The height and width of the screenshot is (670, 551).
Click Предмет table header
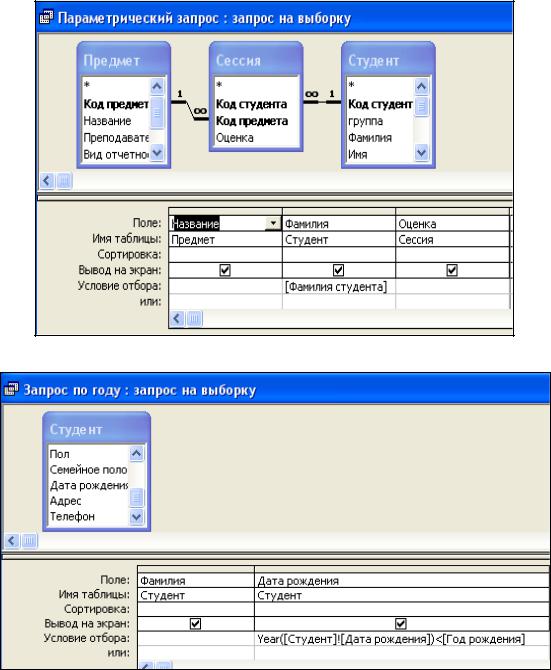click(x=123, y=60)
